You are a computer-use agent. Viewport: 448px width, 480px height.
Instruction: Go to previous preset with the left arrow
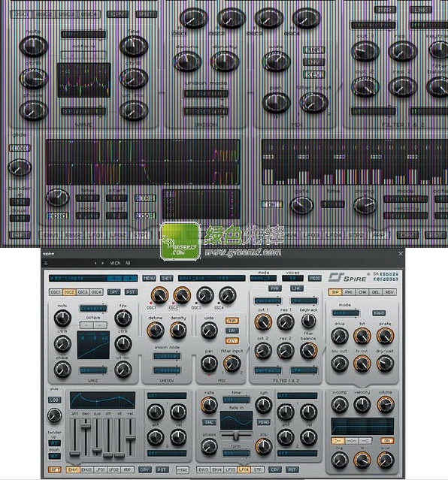(95, 263)
